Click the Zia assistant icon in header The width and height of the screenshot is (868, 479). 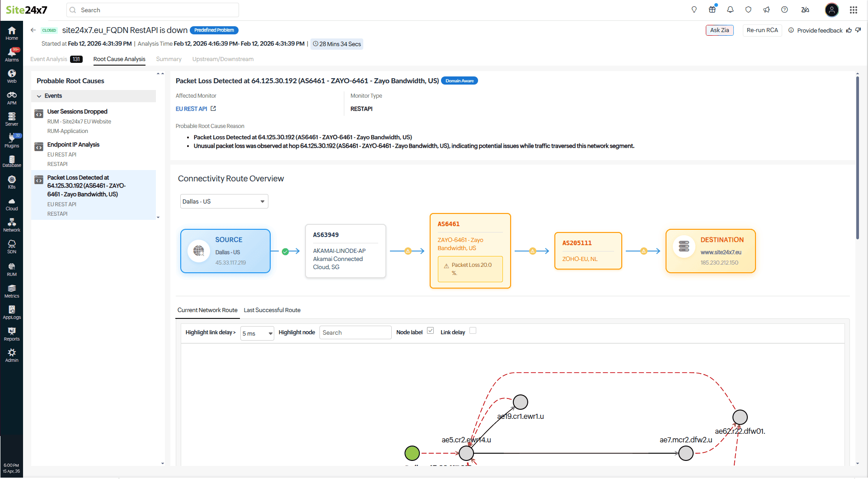(805, 9)
